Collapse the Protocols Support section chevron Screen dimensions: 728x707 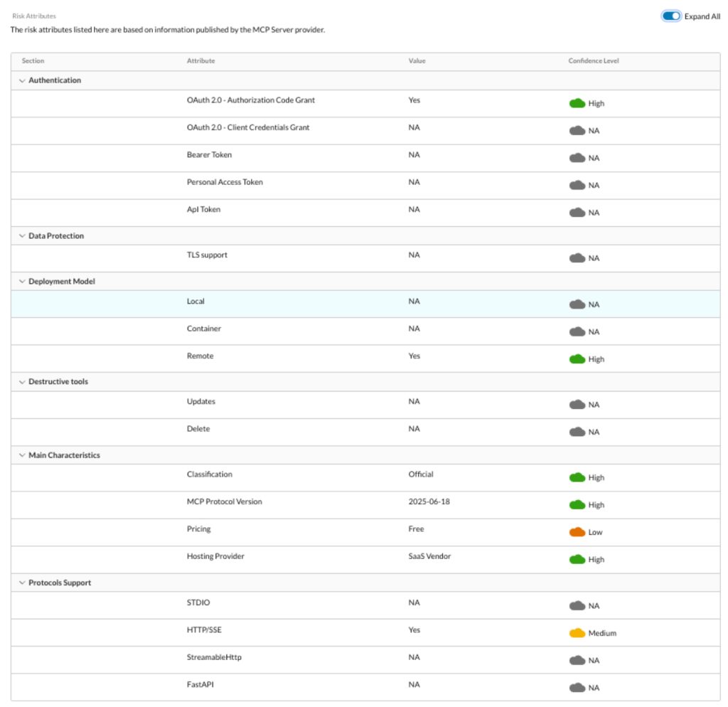22,583
